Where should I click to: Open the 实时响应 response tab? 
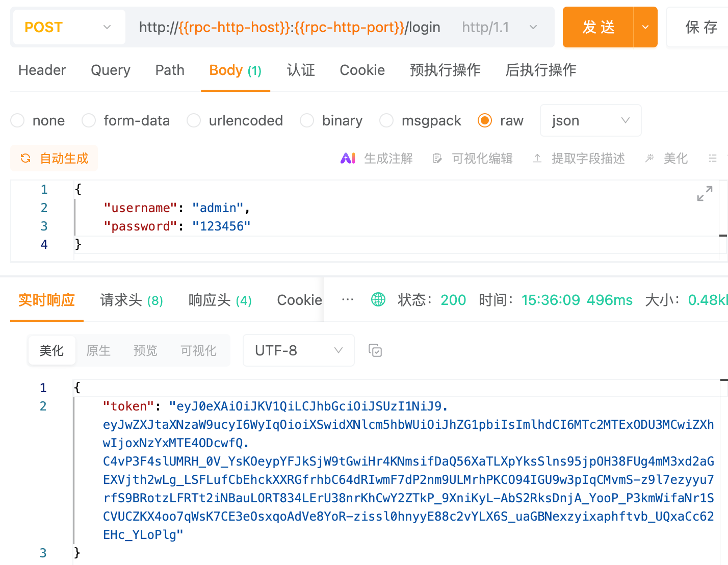click(x=46, y=300)
